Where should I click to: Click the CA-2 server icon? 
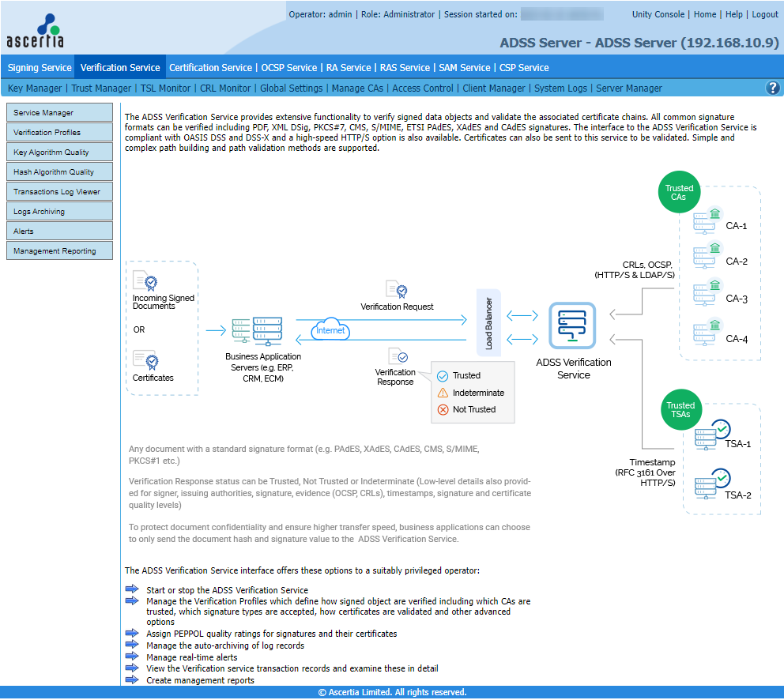point(708,255)
